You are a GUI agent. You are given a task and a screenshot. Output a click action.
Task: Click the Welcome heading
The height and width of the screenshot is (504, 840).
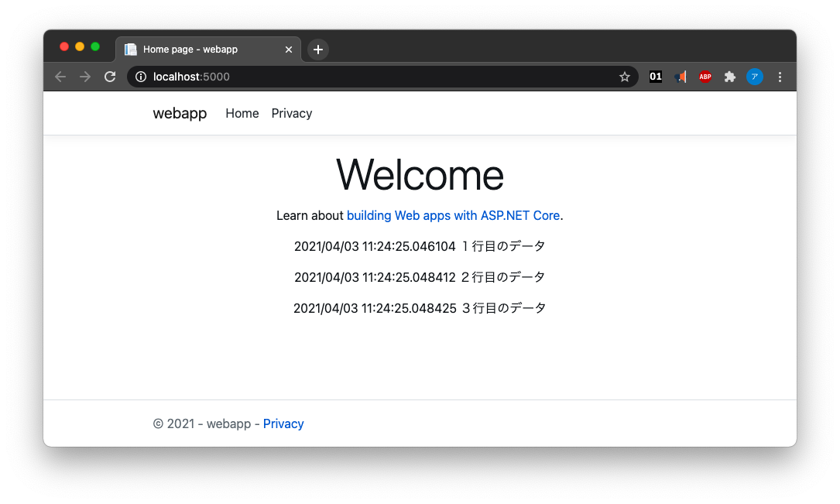pos(420,175)
